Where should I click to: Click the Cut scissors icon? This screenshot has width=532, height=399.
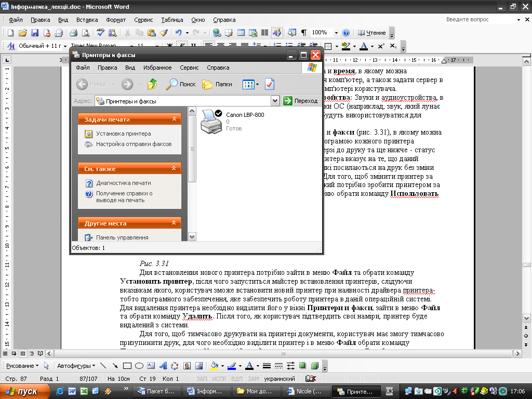128,33
